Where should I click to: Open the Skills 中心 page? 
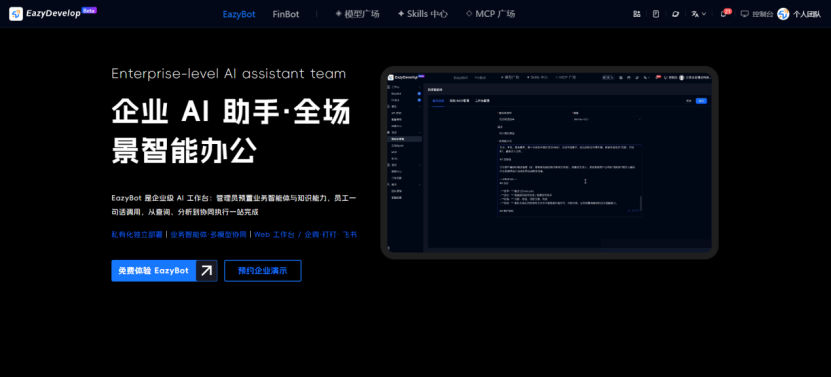pos(422,14)
